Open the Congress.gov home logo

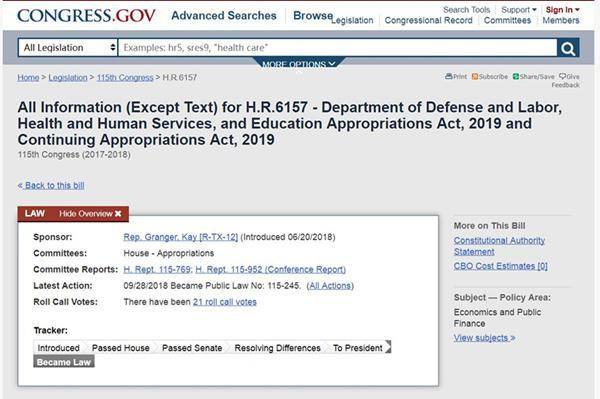click(x=86, y=16)
